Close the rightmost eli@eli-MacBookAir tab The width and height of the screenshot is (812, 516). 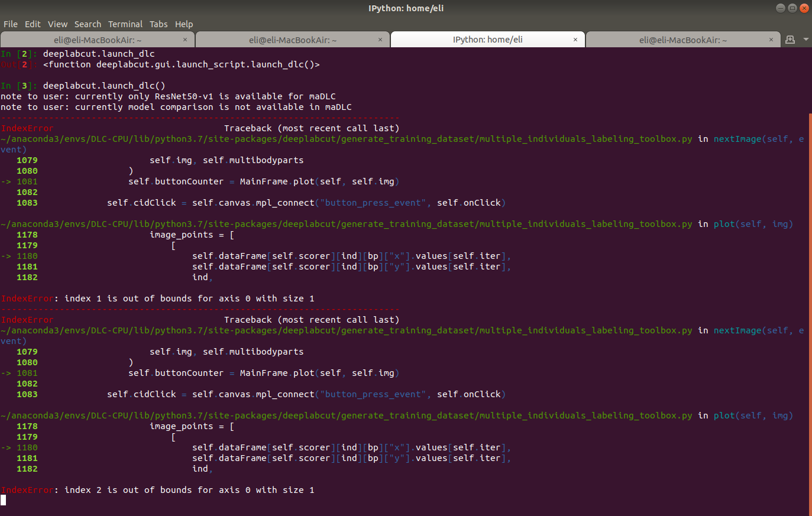(x=771, y=39)
